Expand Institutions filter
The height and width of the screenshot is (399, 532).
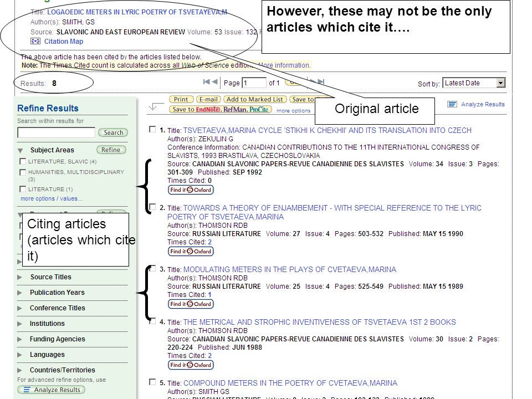[x=20, y=324]
